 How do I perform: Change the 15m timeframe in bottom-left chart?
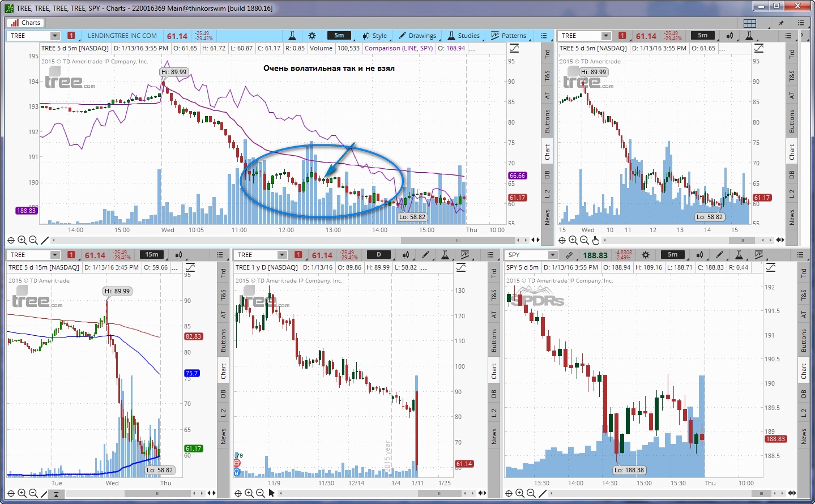151,254
